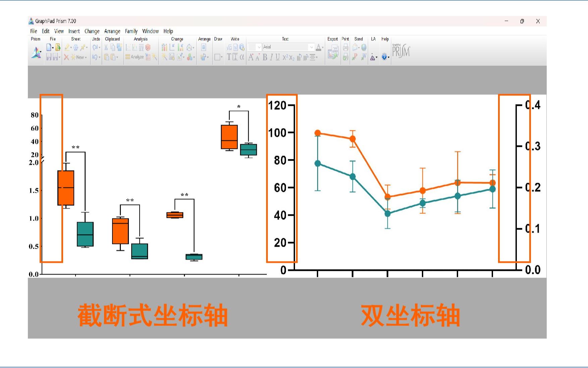Click the Open file folder icon
Viewport: 588px width, 368px height.
click(x=58, y=47)
